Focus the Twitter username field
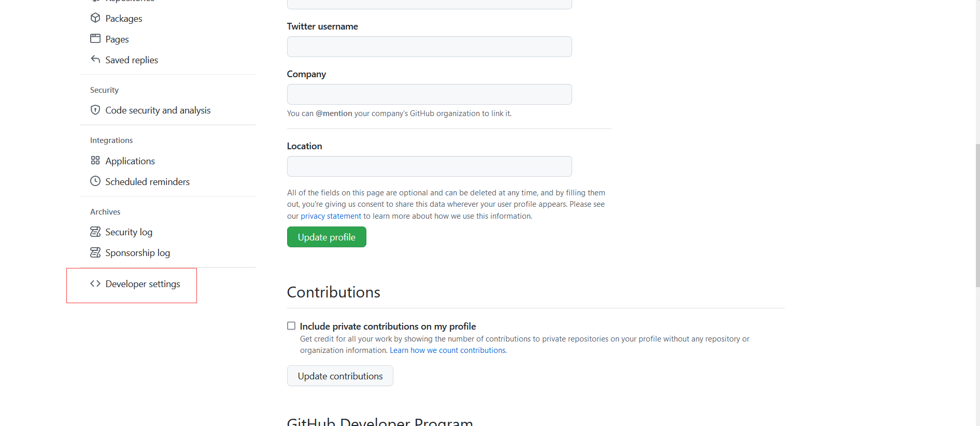The width and height of the screenshot is (980, 426). tap(429, 47)
